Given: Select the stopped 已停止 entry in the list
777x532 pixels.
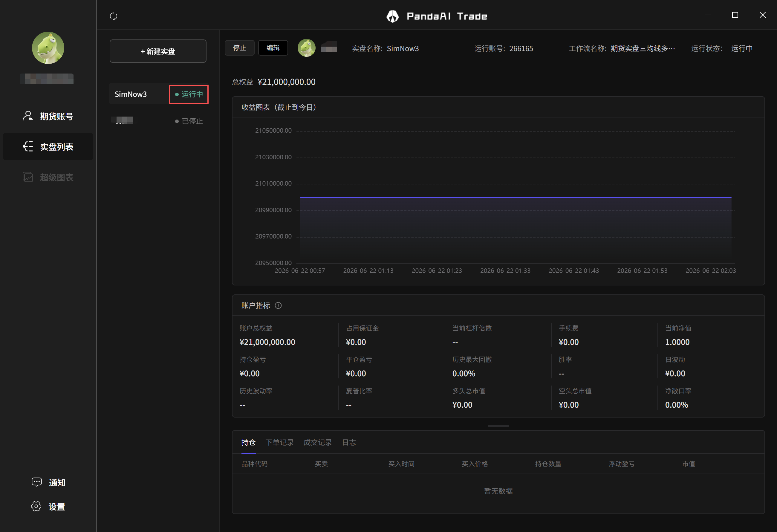Looking at the screenshot, I should [159, 121].
